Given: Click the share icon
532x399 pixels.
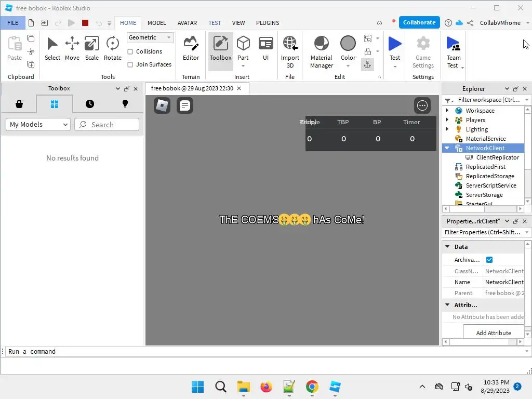Looking at the screenshot, I should pyautogui.click(x=470, y=23).
